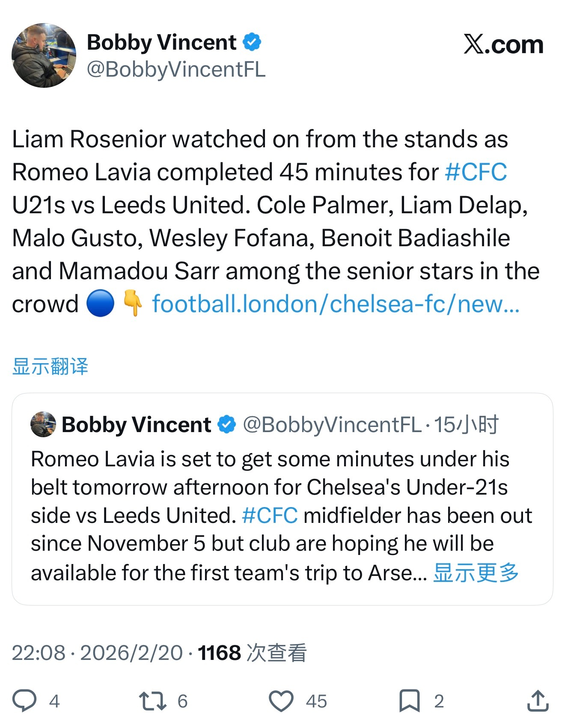Open the #CFC hashtag in main post

(x=476, y=172)
